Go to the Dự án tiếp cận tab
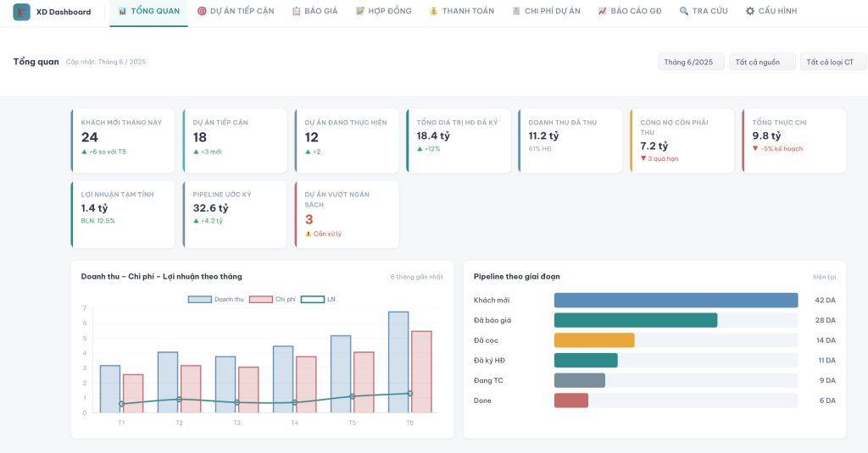Image resolution: width=868 pixels, height=453 pixels. (236, 13)
